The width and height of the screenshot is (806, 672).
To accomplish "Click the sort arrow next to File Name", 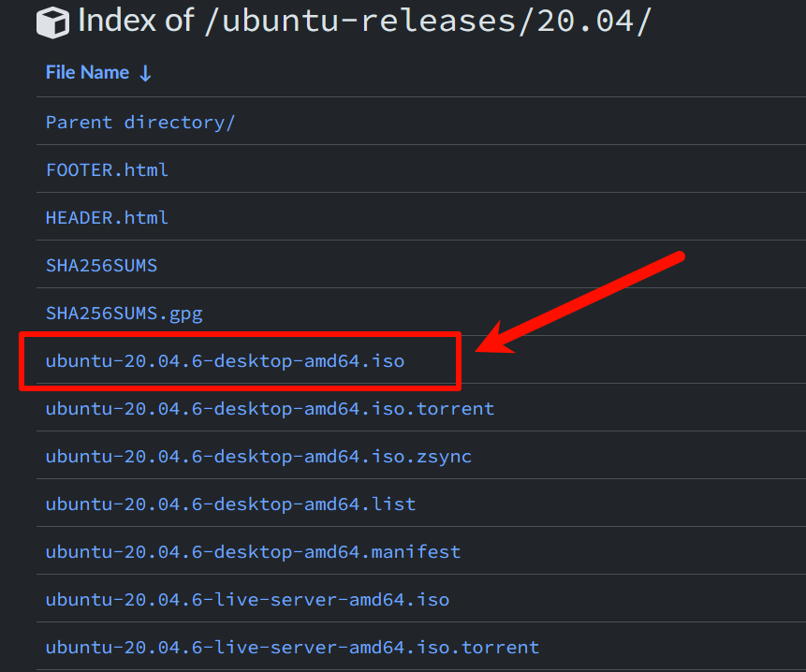I will 145,73.
